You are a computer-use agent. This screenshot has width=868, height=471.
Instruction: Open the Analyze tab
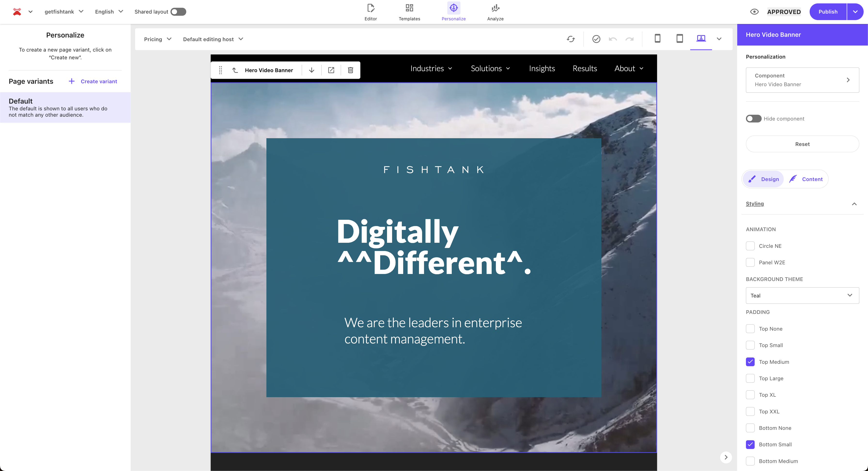[495, 12]
